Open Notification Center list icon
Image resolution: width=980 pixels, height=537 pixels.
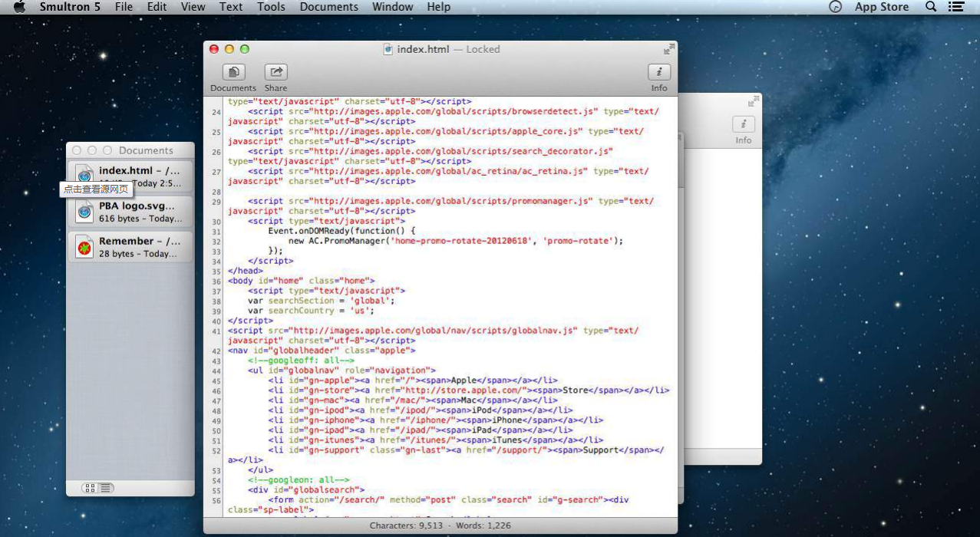point(955,7)
